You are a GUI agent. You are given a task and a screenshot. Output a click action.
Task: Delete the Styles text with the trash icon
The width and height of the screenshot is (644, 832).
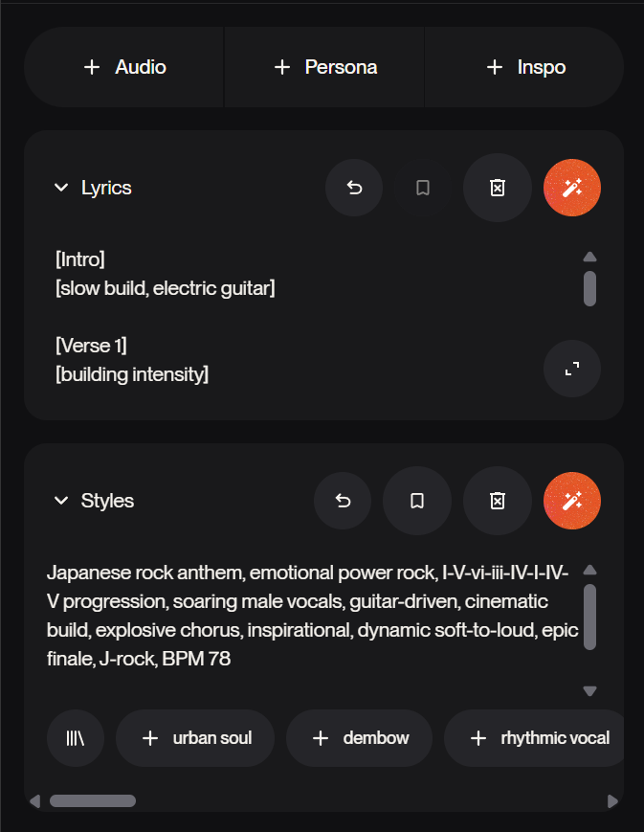pyautogui.click(x=497, y=501)
